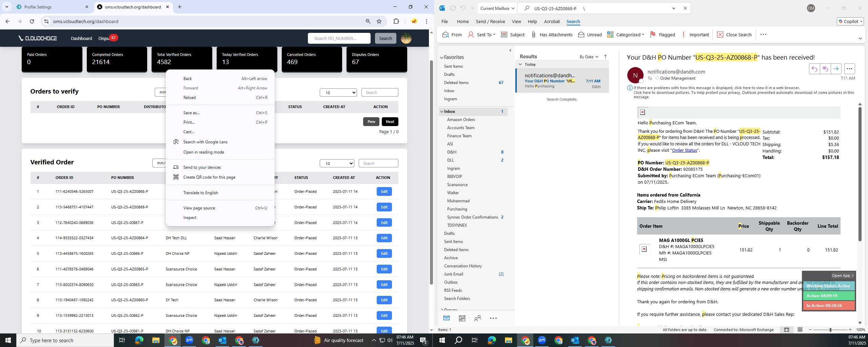Click the Unread filter in Outlook ribbon
868x347 pixels.
click(x=590, y=35)
